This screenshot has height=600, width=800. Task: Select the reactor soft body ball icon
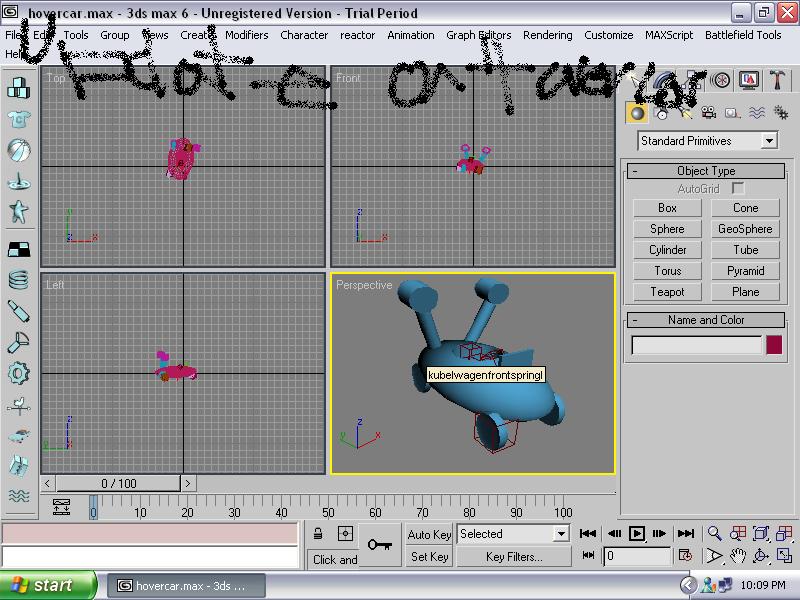tap(18, 150)
